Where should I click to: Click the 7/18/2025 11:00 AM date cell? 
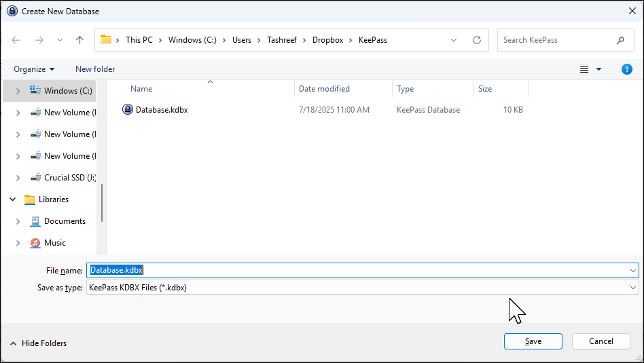pyautogui.click(x=334, y=110)
